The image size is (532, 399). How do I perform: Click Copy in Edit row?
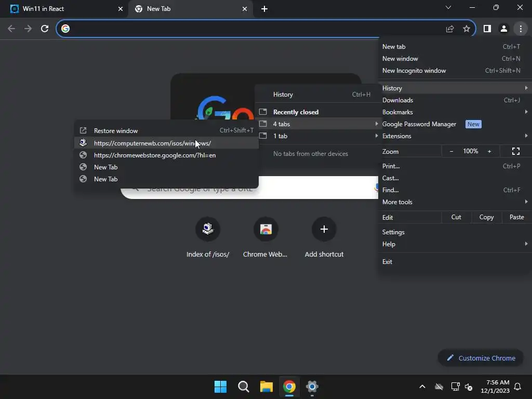pos(486,217)
